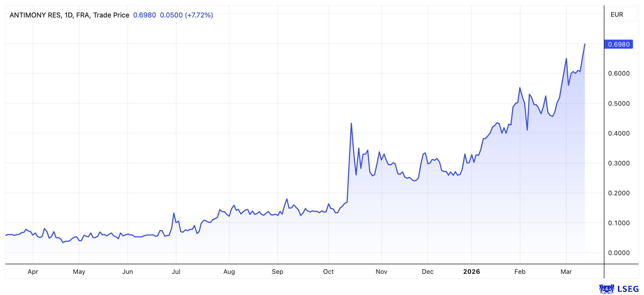Click the 0.0000 price axis label

[x=618, y=253]
